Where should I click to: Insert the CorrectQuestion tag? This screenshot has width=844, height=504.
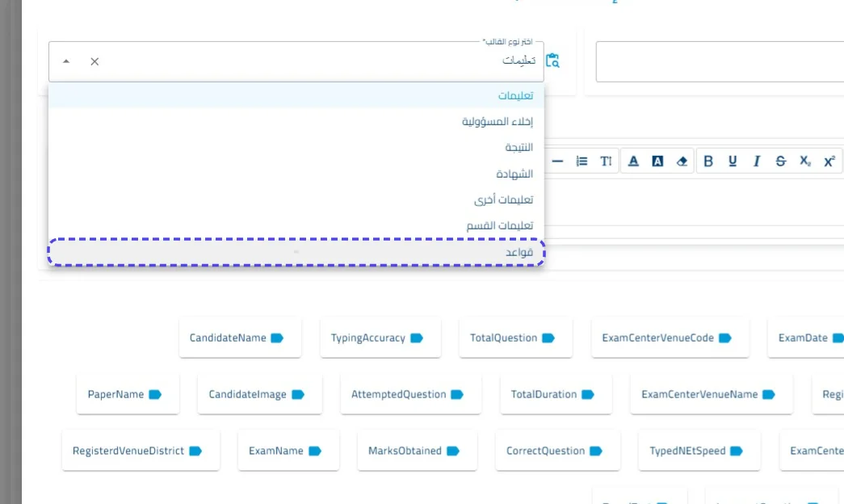coord(557,451)
